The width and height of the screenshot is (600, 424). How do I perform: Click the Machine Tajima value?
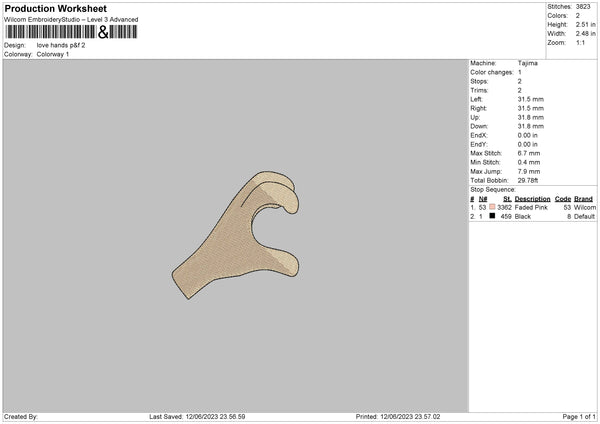pos(528,63)
